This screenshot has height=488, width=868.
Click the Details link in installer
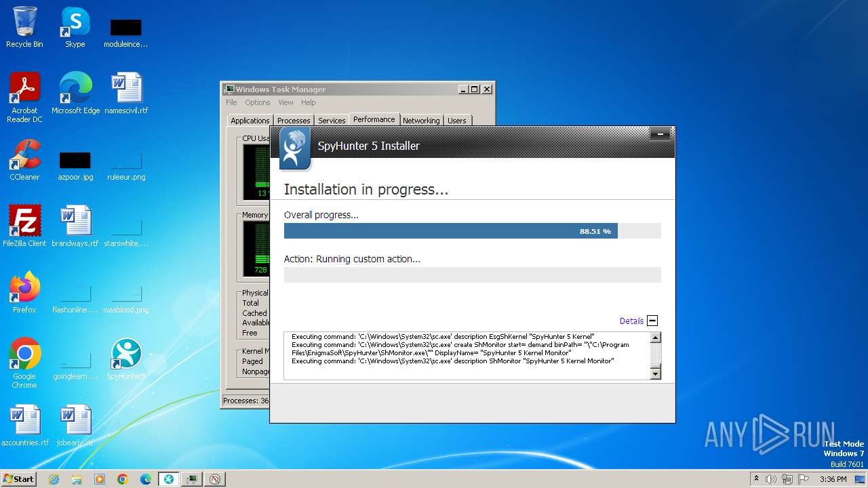[631, 321]
